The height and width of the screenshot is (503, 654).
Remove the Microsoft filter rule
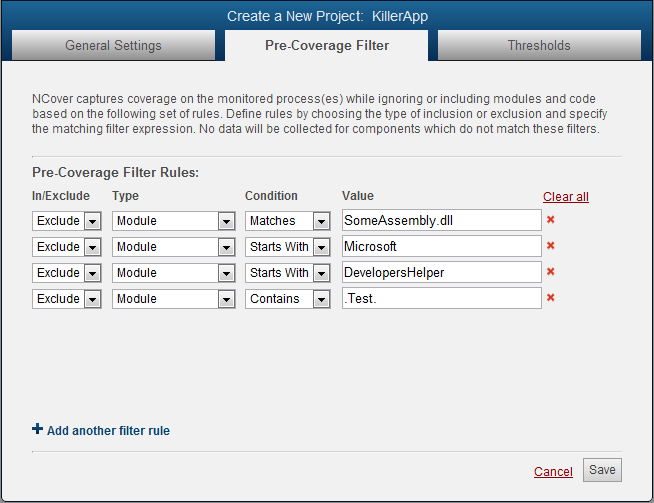point(550,246)
